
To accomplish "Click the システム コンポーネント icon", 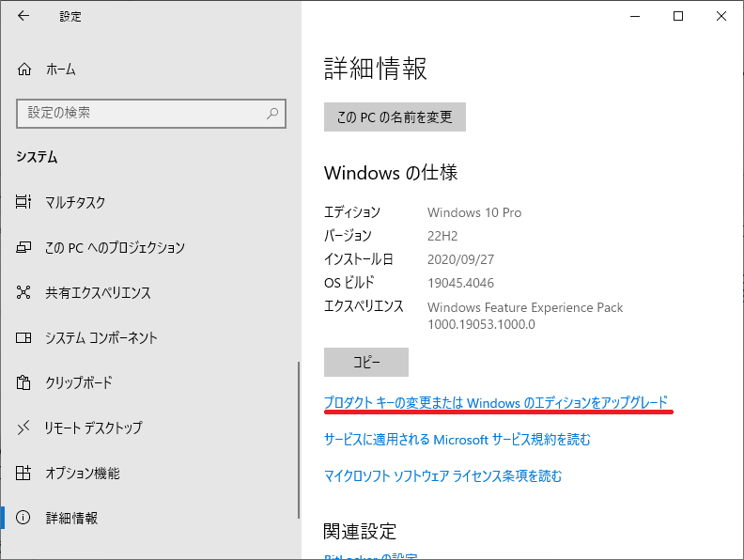I will tap(23, 338).
